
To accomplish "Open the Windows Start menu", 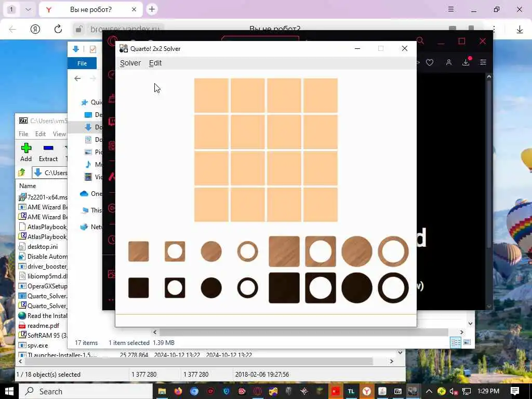I will tap(9, 391).
